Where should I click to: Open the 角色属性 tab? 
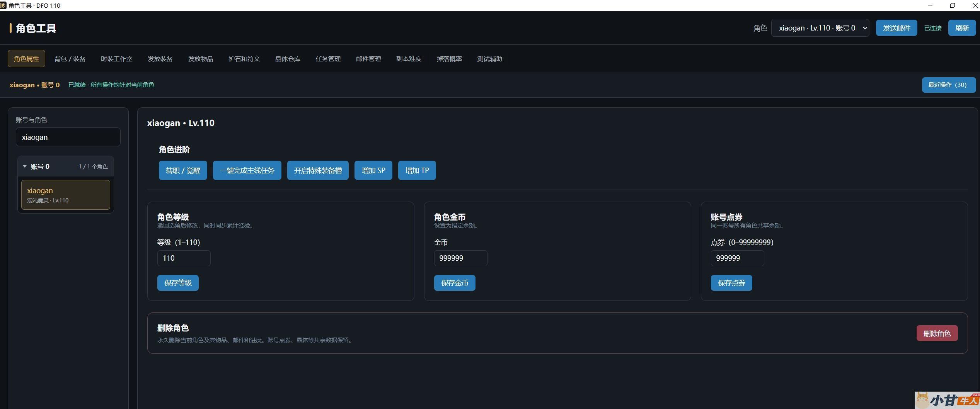coord(26,59)
